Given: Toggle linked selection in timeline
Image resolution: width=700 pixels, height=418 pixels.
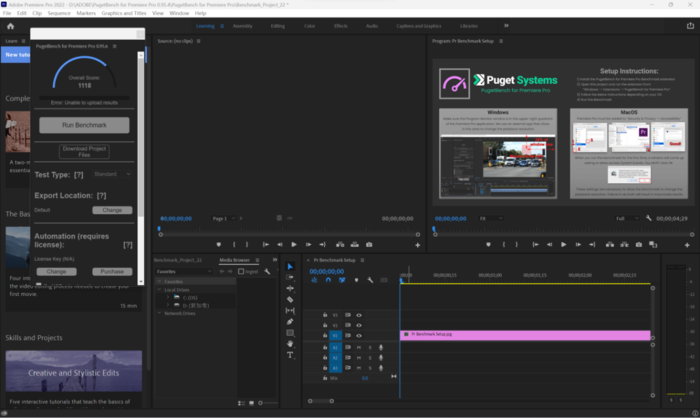Looking at the screenshot, I should point(342,280).
